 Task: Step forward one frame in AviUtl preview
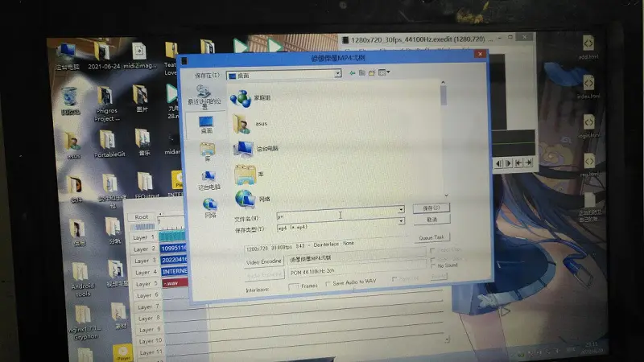(x=509, y=163)
